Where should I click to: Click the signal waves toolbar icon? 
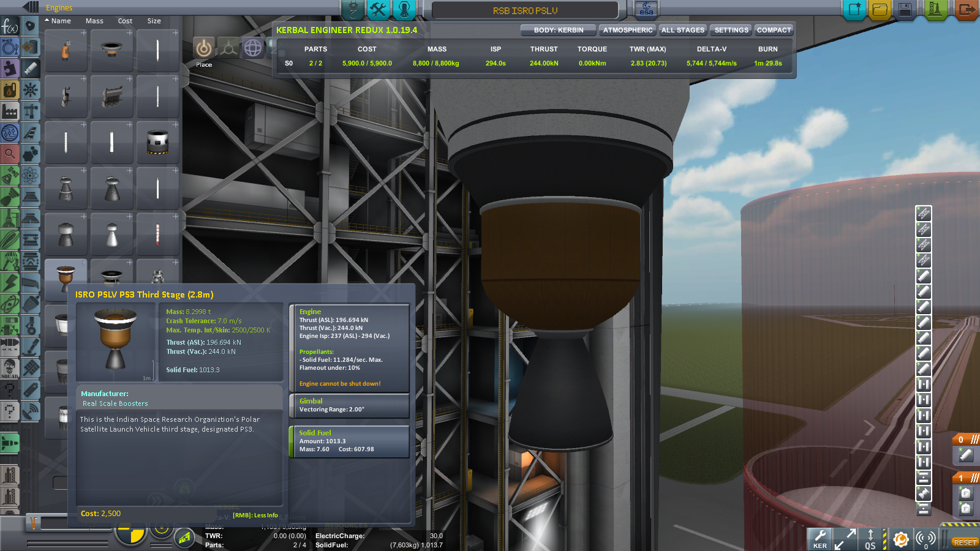pos(925,539)
